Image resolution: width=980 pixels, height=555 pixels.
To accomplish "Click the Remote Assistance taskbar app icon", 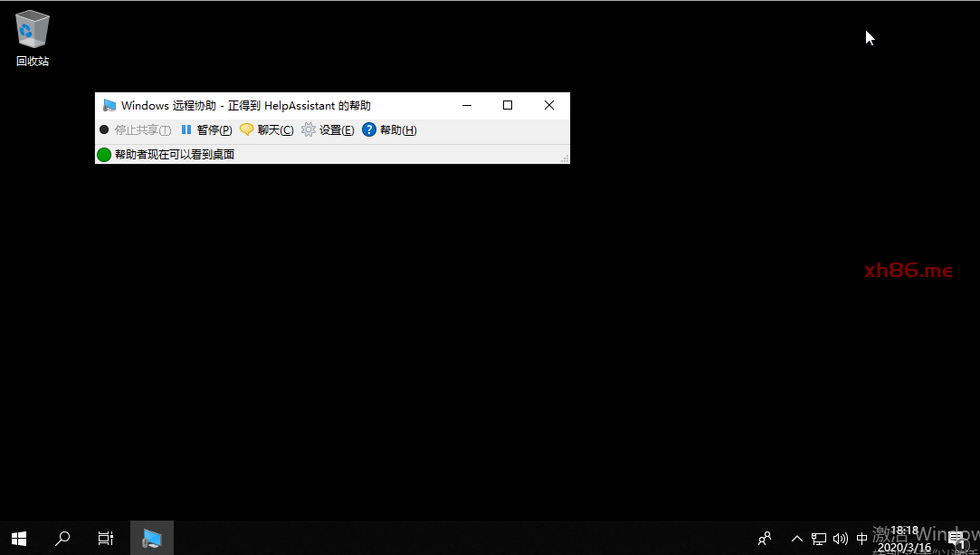I will [x=152, y=539].
